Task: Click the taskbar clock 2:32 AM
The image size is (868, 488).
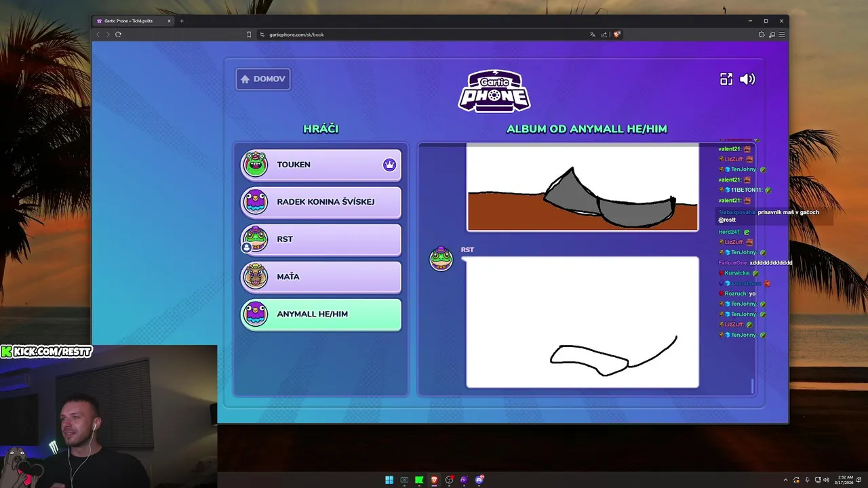Action: (x=846, y=480)
